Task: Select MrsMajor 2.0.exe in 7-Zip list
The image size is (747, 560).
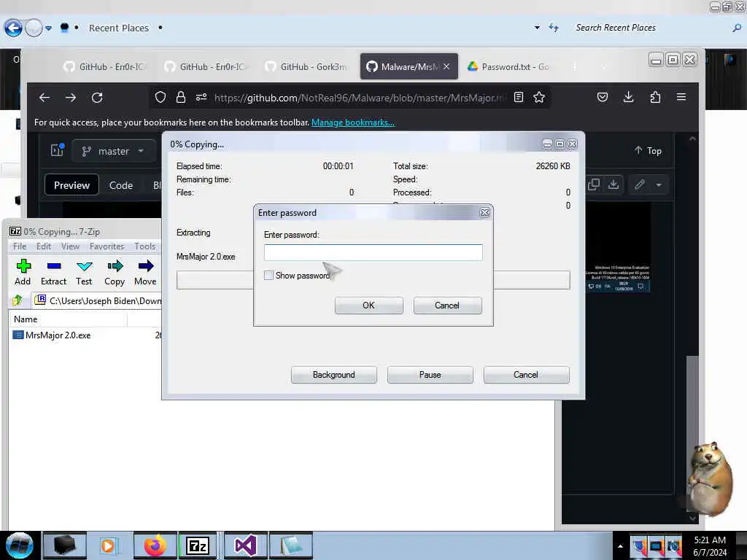Action: tap(53, 335)
